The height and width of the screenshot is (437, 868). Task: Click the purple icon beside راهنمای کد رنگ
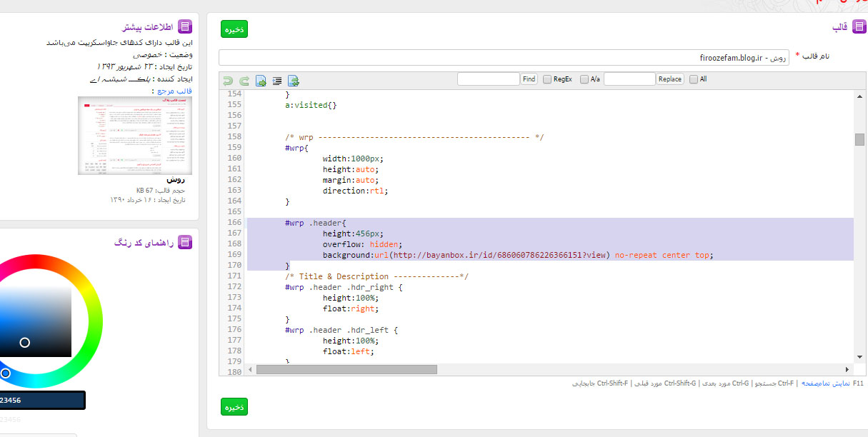[x=185, y=243]
